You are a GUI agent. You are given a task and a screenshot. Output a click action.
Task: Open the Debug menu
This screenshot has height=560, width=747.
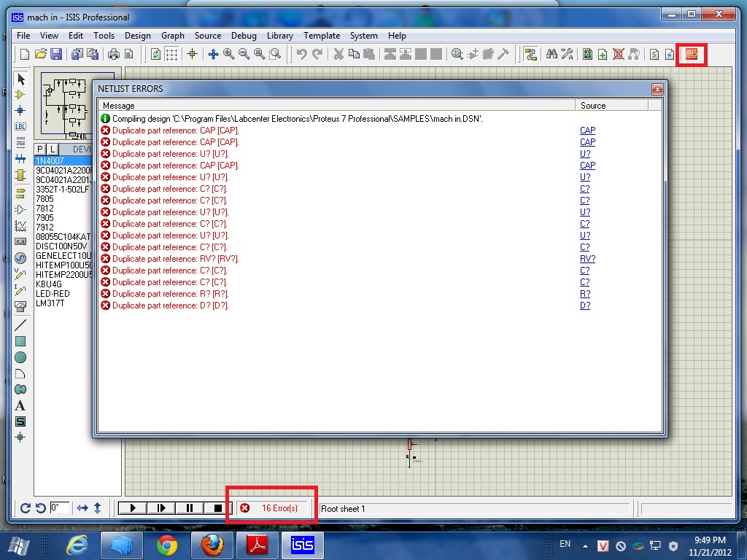click(x=244, y=35)
